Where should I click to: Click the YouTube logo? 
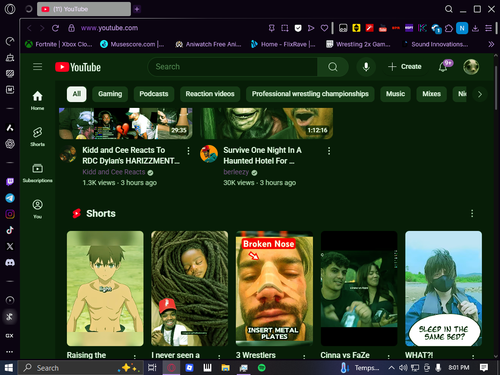(78, 67)
